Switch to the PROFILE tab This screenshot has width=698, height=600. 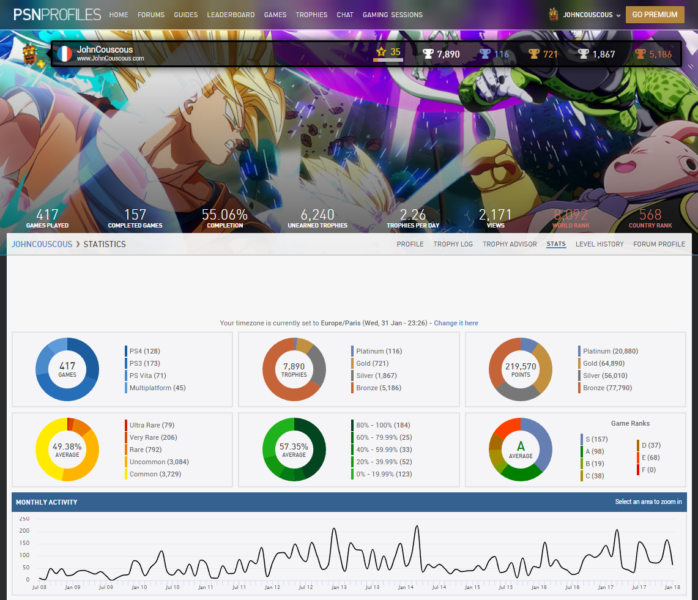pyautogui.click(x=410, y=244)
